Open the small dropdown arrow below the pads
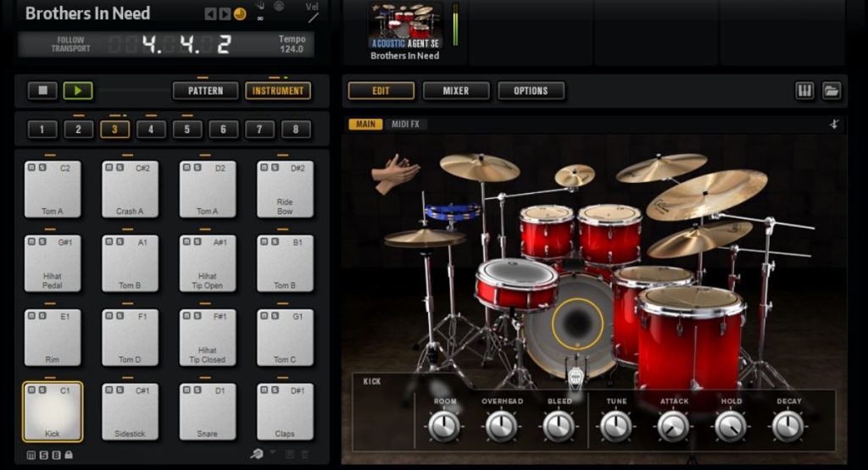Image resolution: width=868 pixels, height=470 pixels. [x=273, y=452]
